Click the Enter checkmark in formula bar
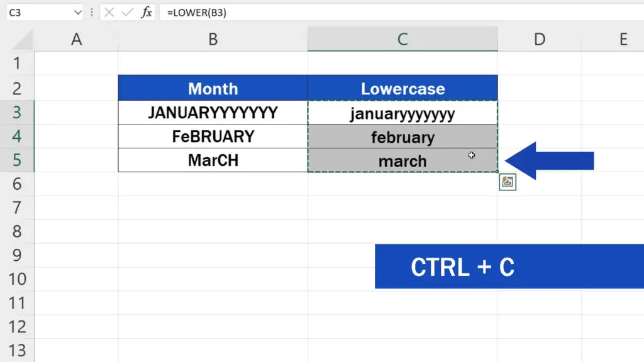Image resolution: width=644 pixels, height=362 pixels. point(128,13)
